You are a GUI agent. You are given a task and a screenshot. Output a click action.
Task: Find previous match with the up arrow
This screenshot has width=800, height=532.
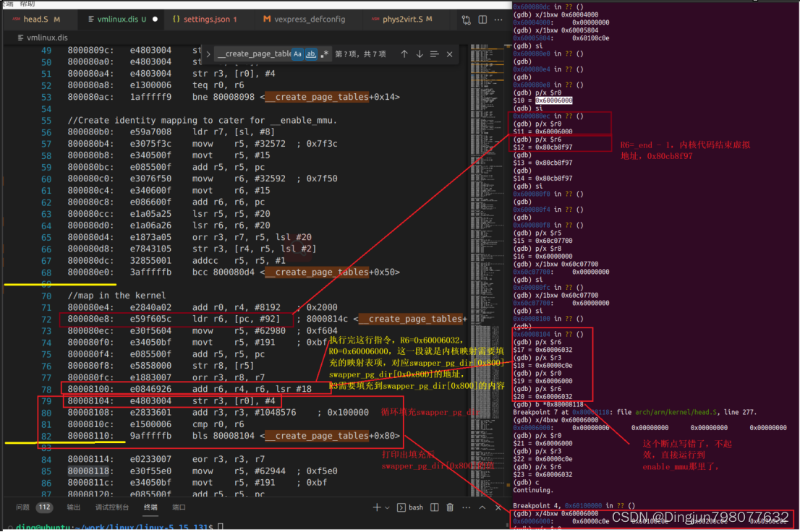404,55
